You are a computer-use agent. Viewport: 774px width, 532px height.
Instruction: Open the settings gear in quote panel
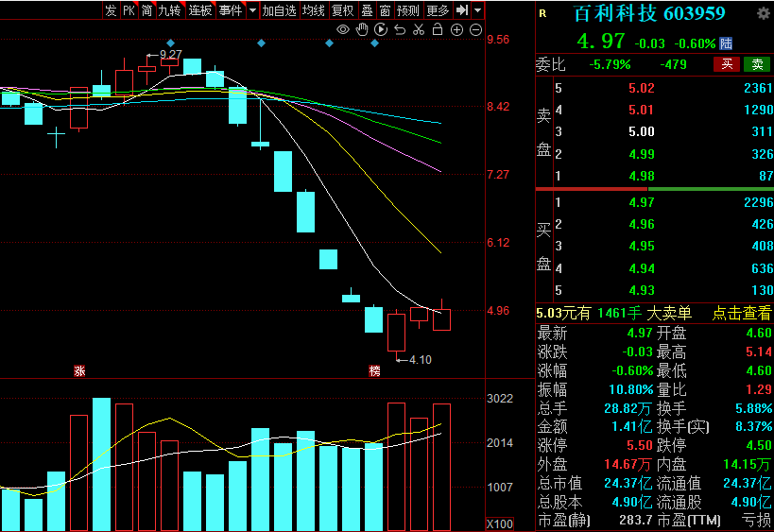[x=763, y=13]
